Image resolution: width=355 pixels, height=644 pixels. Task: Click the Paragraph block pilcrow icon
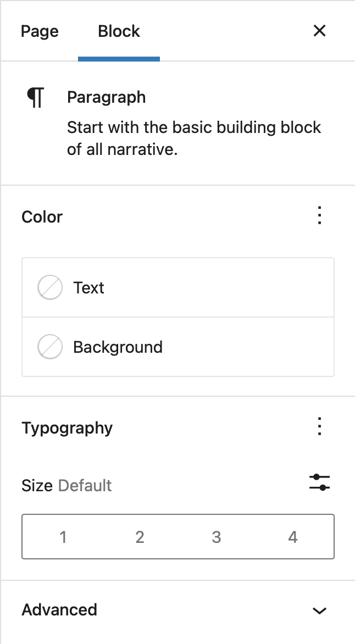[36, 98]
